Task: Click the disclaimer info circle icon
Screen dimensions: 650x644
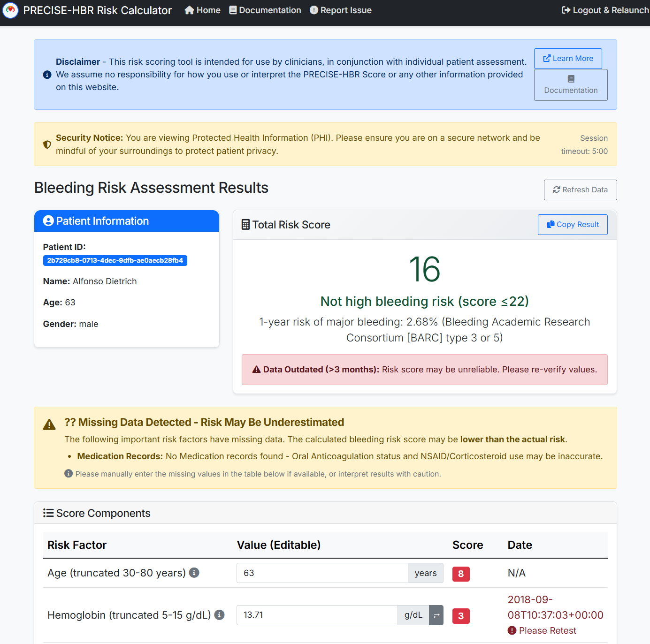Action: click(x=47, y=75)
